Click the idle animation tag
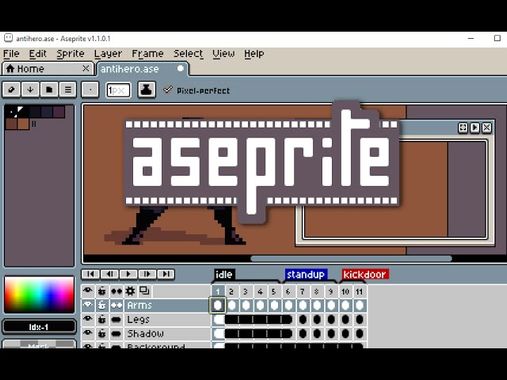This screenshot has width=507, height=380. point(224,274)
